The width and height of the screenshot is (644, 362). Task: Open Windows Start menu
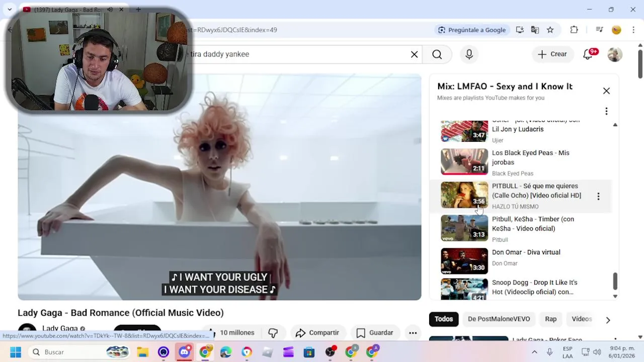16,352
